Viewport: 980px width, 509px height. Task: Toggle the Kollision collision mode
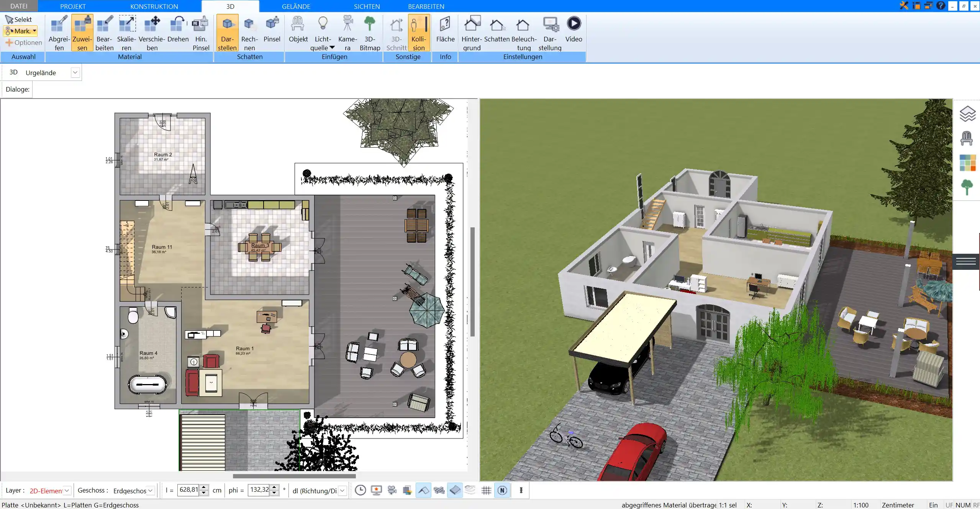(x=419, y=33)
